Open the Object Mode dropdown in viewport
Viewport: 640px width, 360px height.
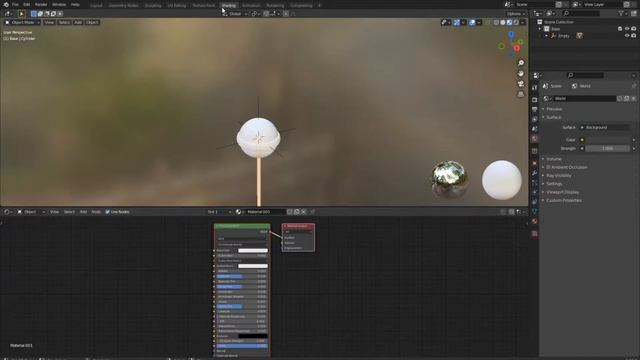pyautogui.click(x=22, y=22)
